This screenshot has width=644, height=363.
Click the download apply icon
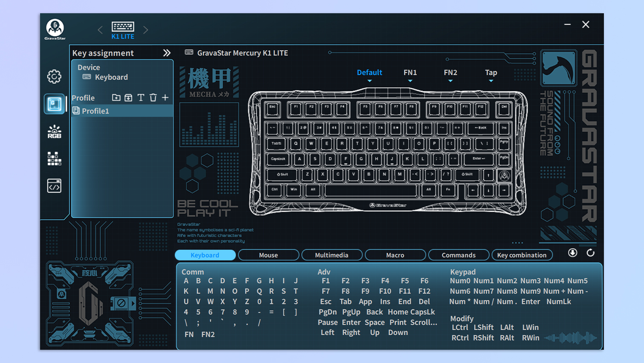tap(573, 253)
